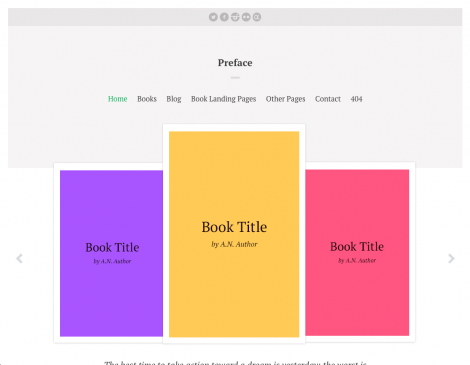This screenshot has width=470, height=365.
Task: Select the Home menu item
Action: 118,99
